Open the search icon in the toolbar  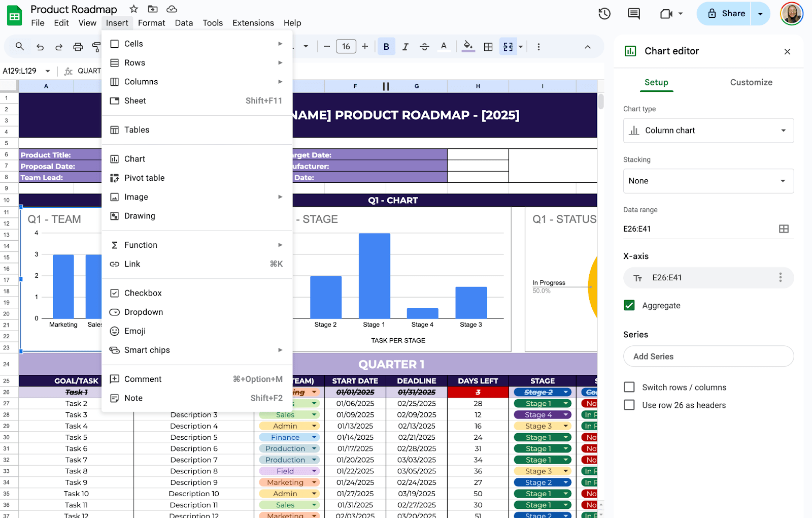[19, 46]
